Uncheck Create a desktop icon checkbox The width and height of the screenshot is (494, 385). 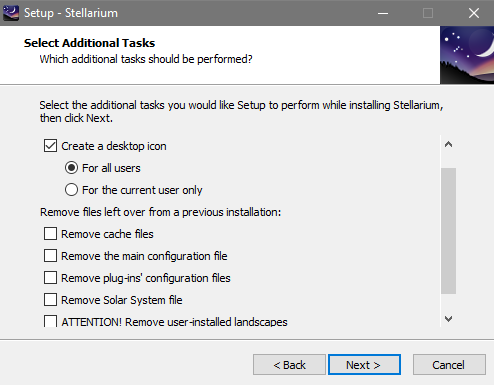tap(50, 146)
